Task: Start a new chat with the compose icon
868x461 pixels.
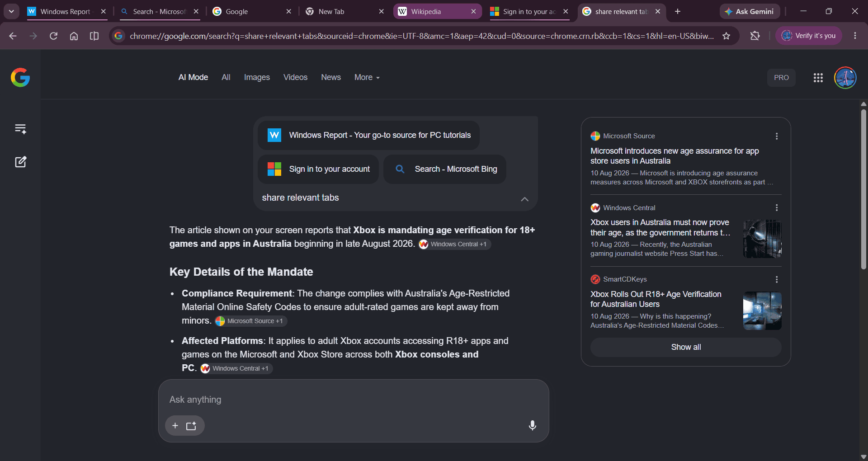Action: (x=21, y=162)
